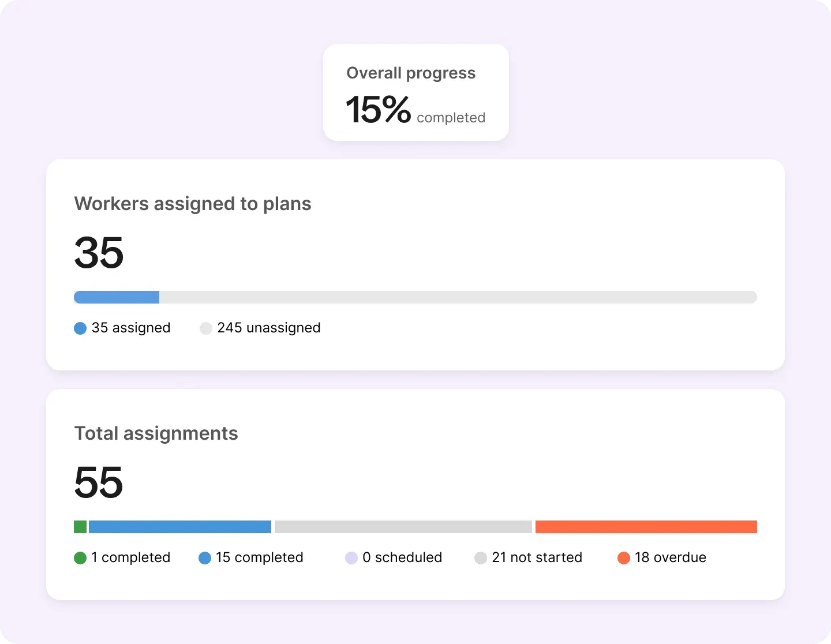Click the gray dot beside 245 unassigned
The image size is (831, 644).
[x=206, y=328]
